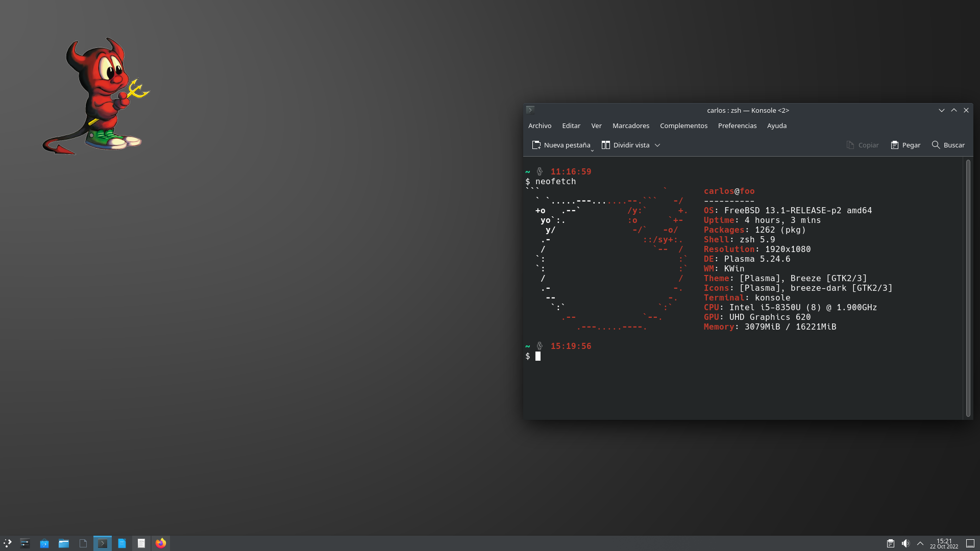Open the Marcadores menu
Image resolution: width=980 pixels, height=551 pixels.
630,126
